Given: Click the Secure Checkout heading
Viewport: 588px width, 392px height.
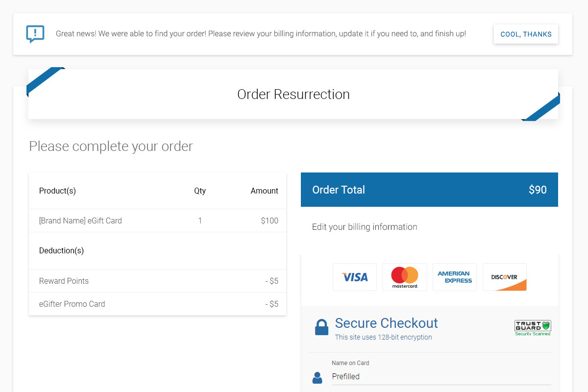Looking at the screenshot, I should [387, 323].
